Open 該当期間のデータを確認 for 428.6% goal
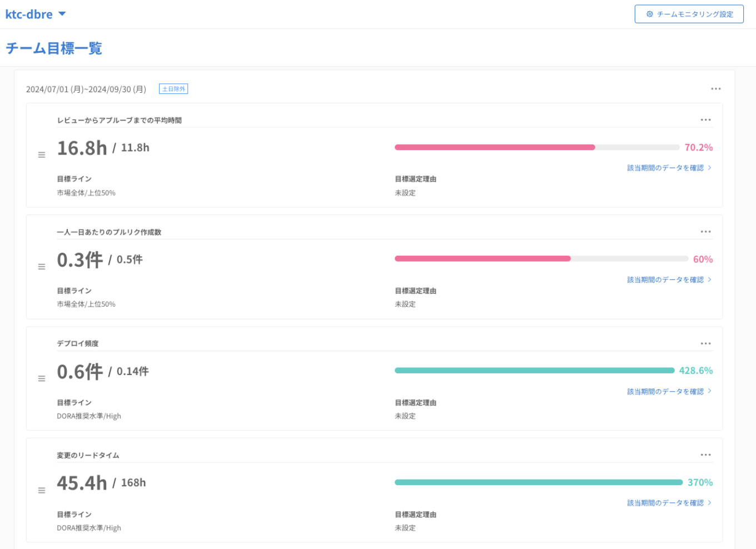Screen dimensions: 756x549 coord(669,392)
